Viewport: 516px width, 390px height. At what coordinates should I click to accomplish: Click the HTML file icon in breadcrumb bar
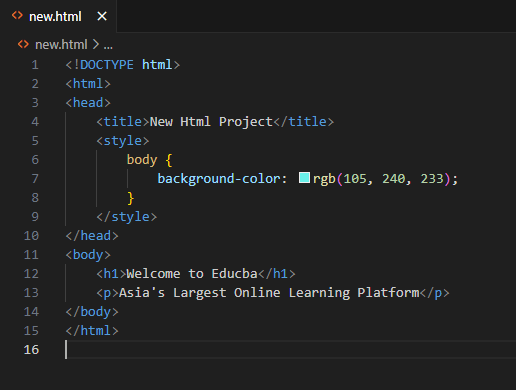tap(23, 44)
